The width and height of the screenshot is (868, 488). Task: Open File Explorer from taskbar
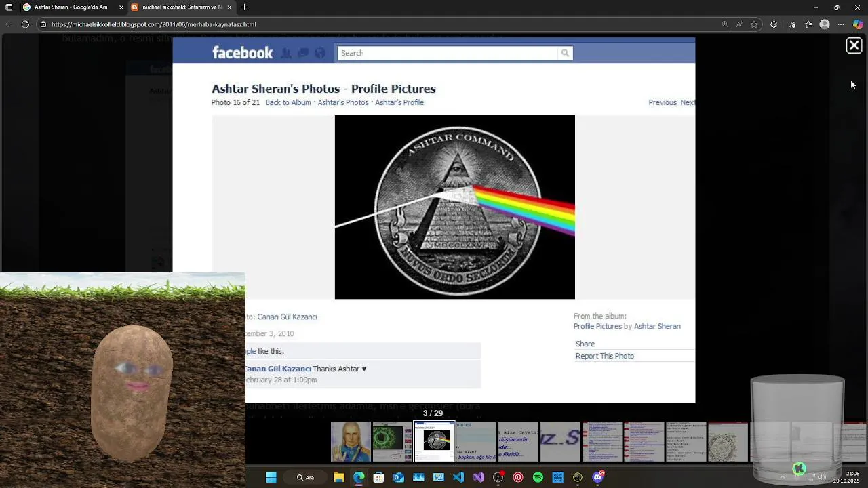click(339, 477)
